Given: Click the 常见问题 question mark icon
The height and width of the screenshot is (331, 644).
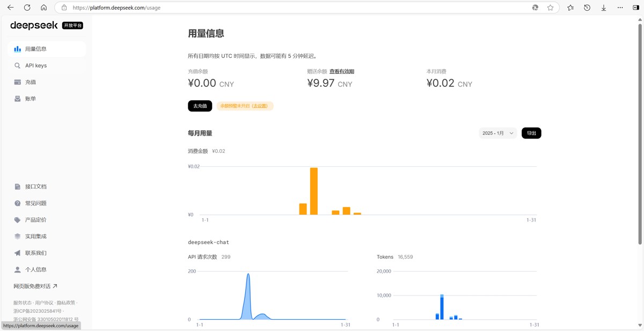Looking at the screenshot, I should click(x=17, y=203).
